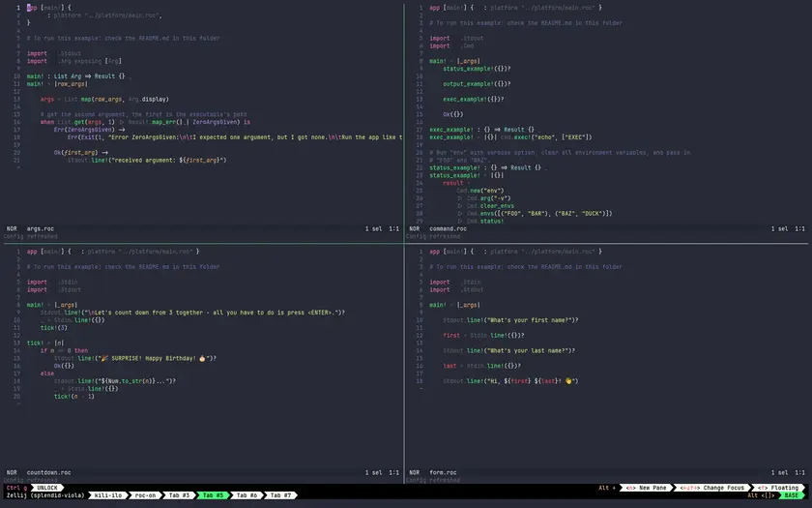Go to Tab #7
812x508 pixels.
(x=280, y=495)
